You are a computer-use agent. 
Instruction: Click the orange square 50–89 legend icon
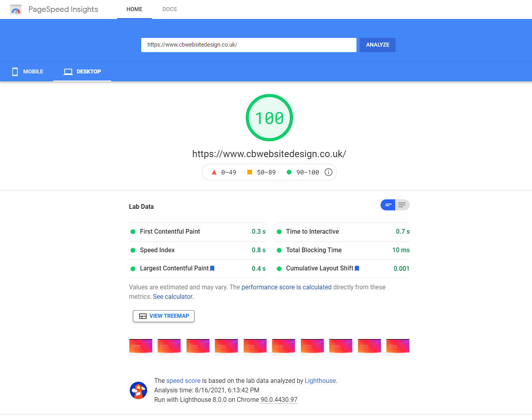250,172
